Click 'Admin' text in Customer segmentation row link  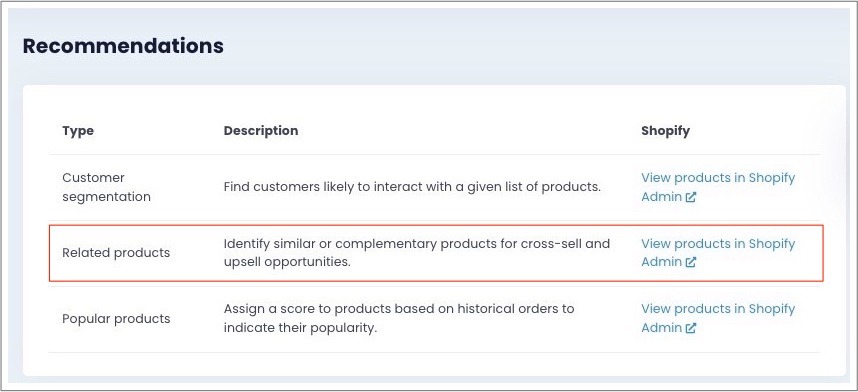point(662,197)
